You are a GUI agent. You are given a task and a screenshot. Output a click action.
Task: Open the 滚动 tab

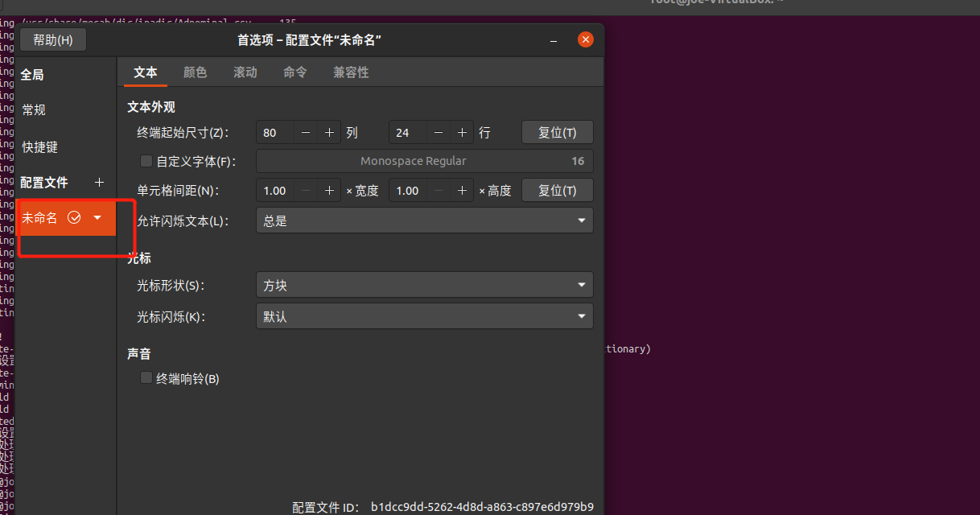pyautogui.click(x=245, y=72)
